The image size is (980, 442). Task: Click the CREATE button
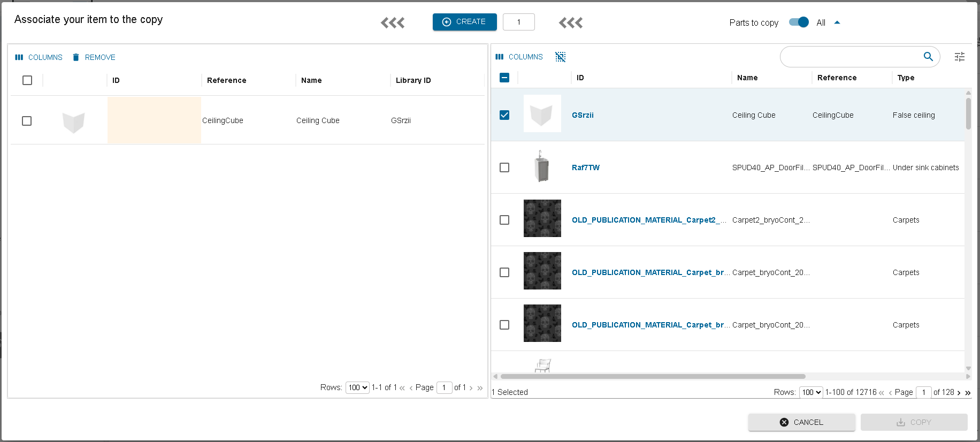tap(464, 22)
